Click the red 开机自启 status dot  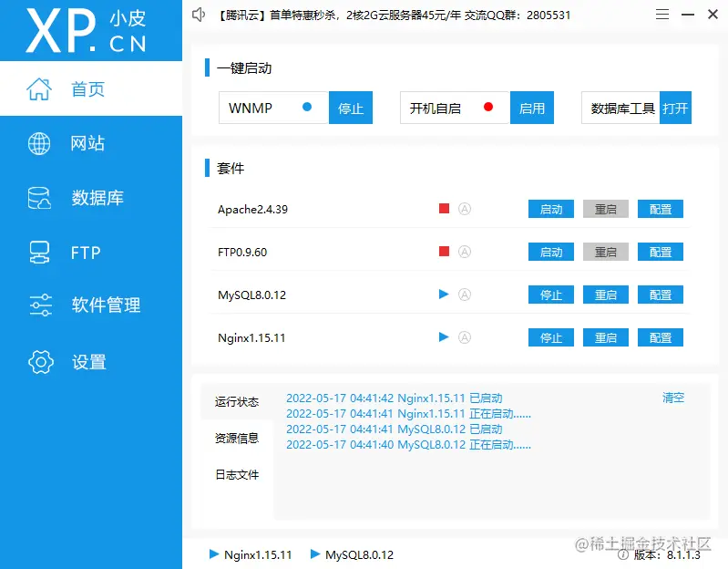488,107
